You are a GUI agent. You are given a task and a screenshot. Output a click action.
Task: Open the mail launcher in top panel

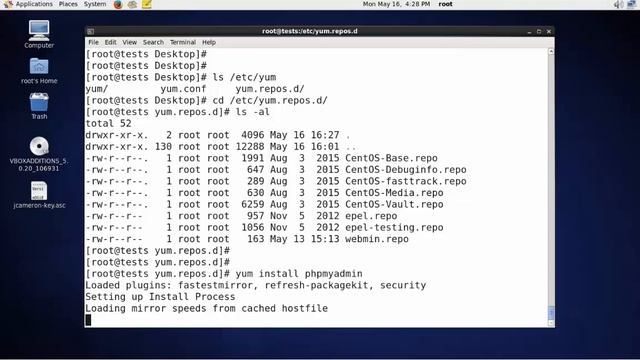pos(132,4)
